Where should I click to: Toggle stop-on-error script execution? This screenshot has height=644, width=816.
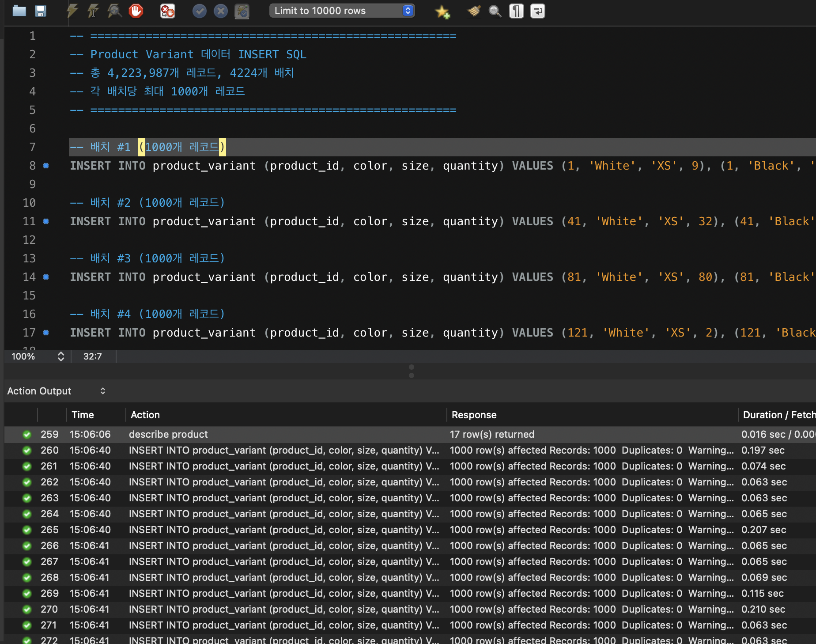coord(168,11)
